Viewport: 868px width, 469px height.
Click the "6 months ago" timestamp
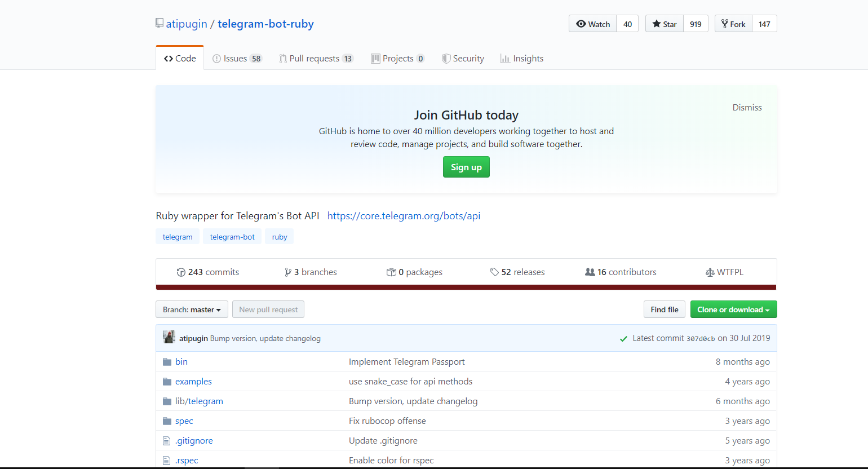point(743,401)
